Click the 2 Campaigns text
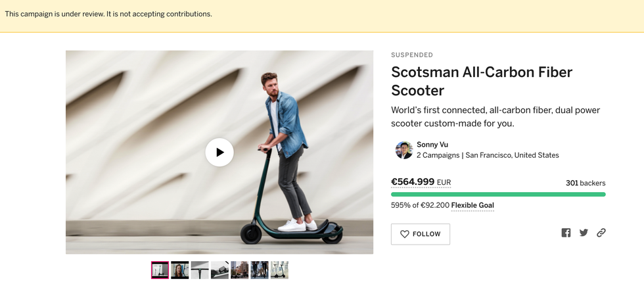 point(438,155)
